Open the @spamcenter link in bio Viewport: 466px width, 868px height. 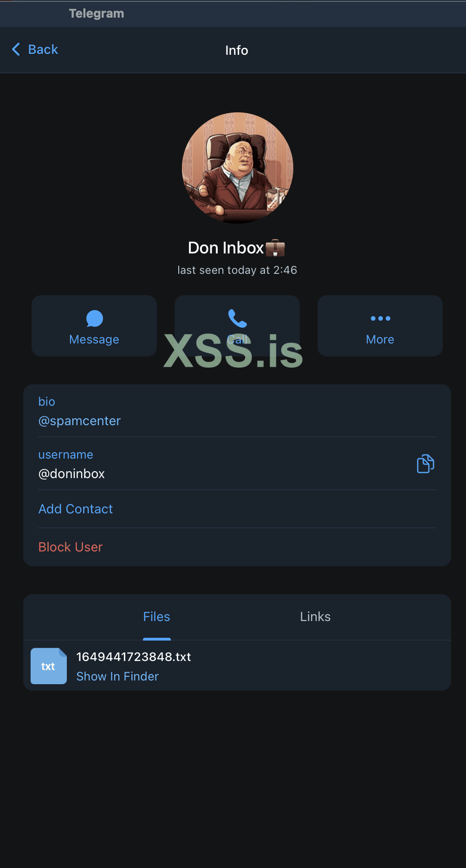point(79,421)
